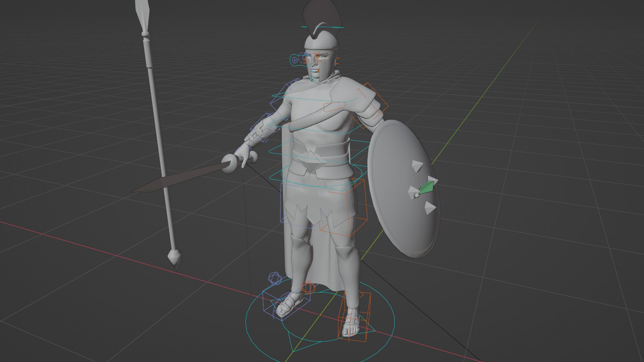
Task: Select the orange thigh box control
Action: (344, 208)
